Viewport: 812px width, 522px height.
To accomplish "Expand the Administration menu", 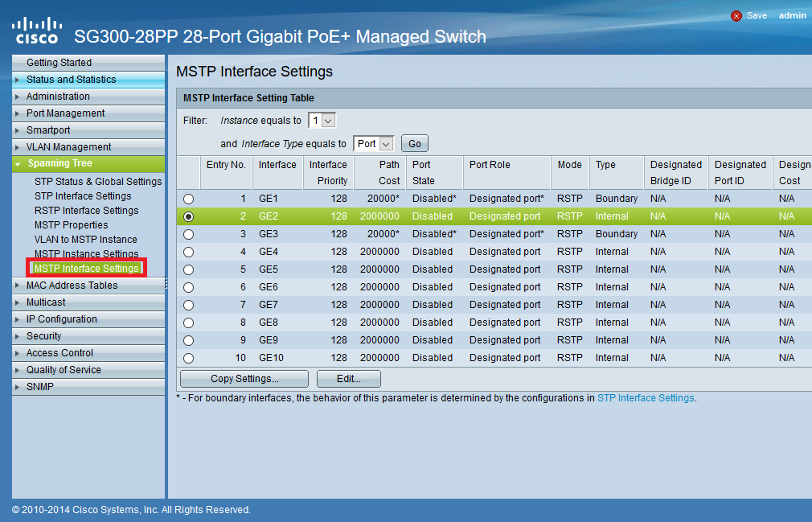I will (x=88, y=97).
